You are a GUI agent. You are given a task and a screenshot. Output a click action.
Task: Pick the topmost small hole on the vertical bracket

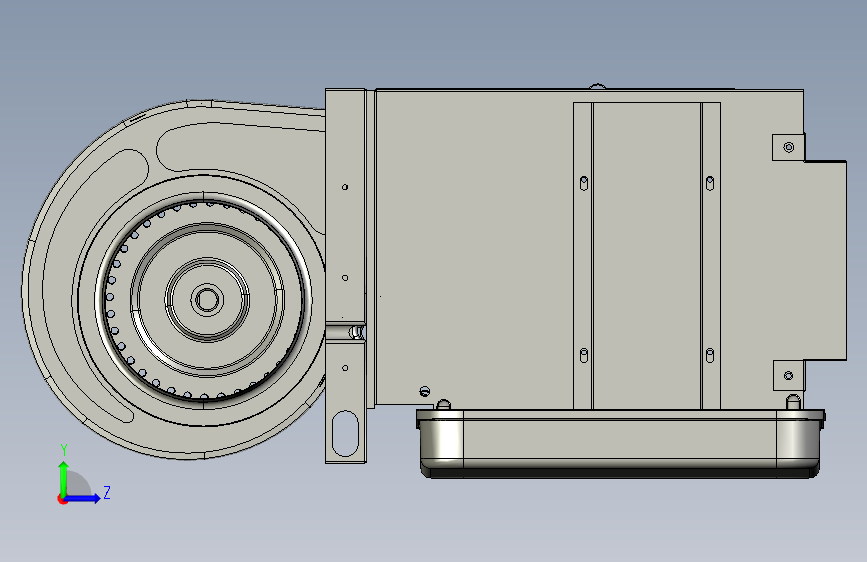coord(345,187)
